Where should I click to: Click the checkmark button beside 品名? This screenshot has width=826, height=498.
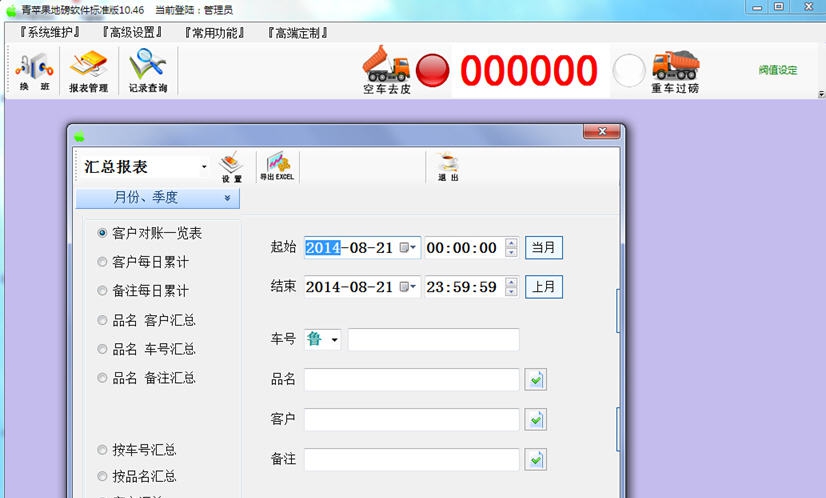pos(536,379)
